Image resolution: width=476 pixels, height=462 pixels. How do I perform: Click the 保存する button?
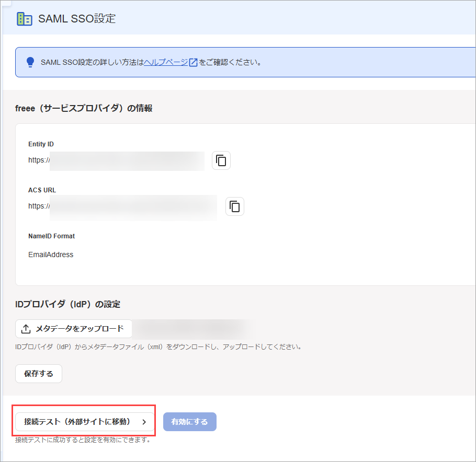pyautogui.click(x=39, y=374)
